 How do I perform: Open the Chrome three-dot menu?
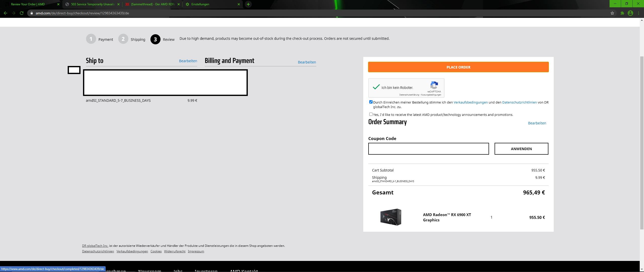(638, 13)
